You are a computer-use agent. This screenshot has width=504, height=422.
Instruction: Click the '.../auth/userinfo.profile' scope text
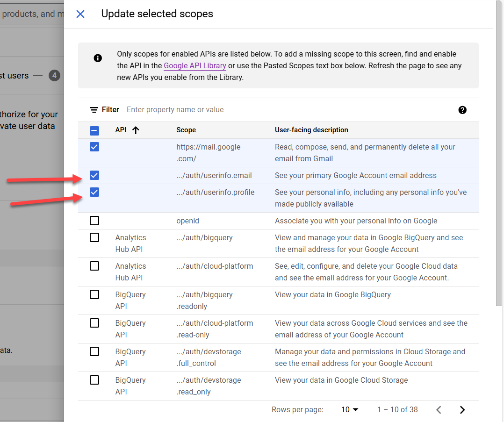(x=216, y=192)
